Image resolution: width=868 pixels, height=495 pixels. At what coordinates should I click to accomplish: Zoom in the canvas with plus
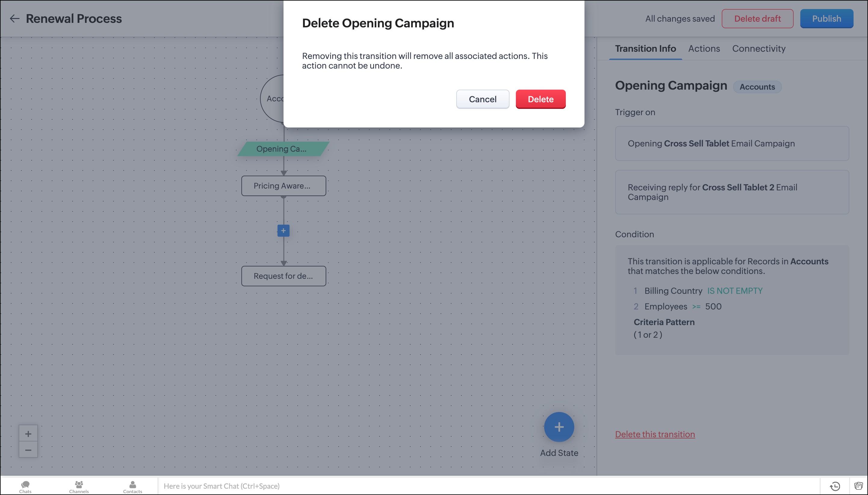[28, 434]
